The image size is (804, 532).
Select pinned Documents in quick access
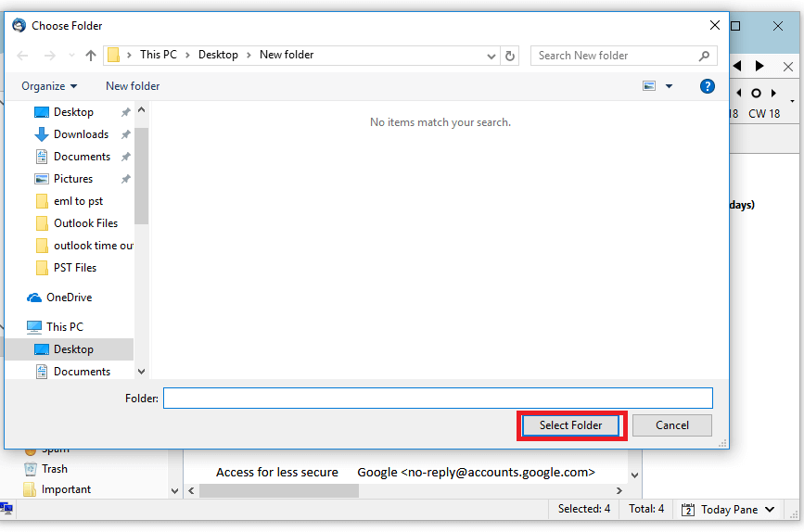pos(82,157)
